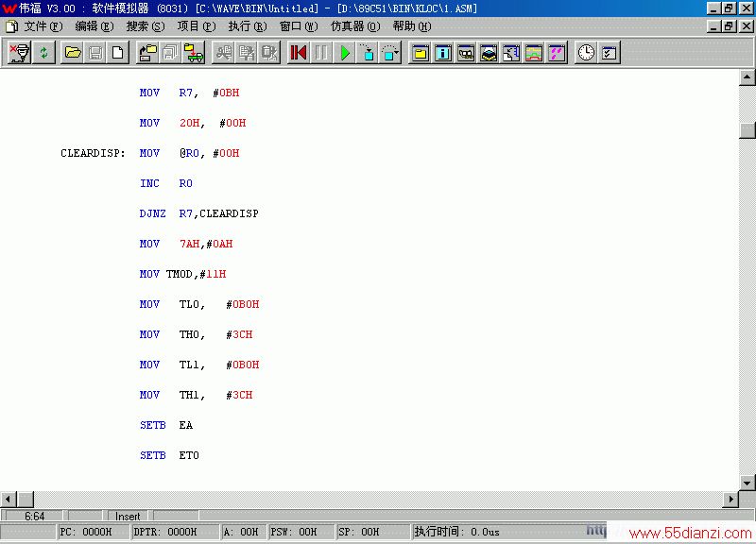756x544 pixels.
Task: Click the Insert mode status indicator
Action: tap(128, 516)
